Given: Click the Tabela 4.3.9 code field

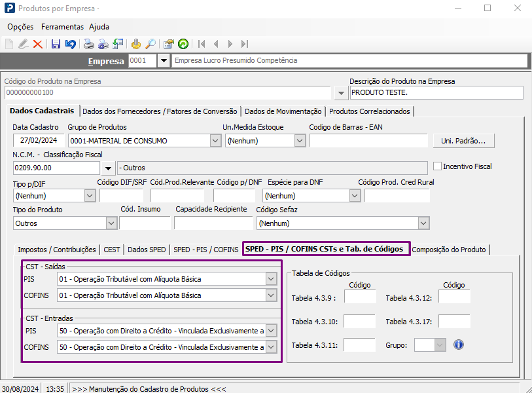Looking at the screenshot, I should [x=360, y=297].
